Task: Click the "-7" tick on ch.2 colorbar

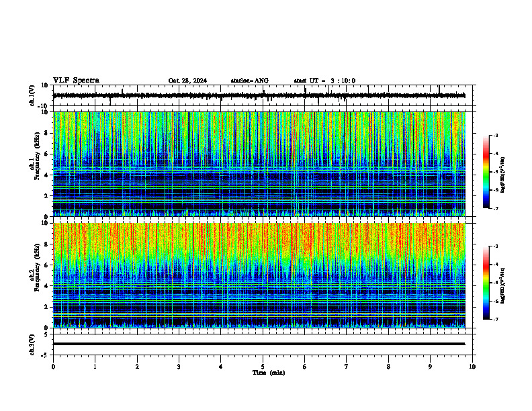Action: point(496,320)
